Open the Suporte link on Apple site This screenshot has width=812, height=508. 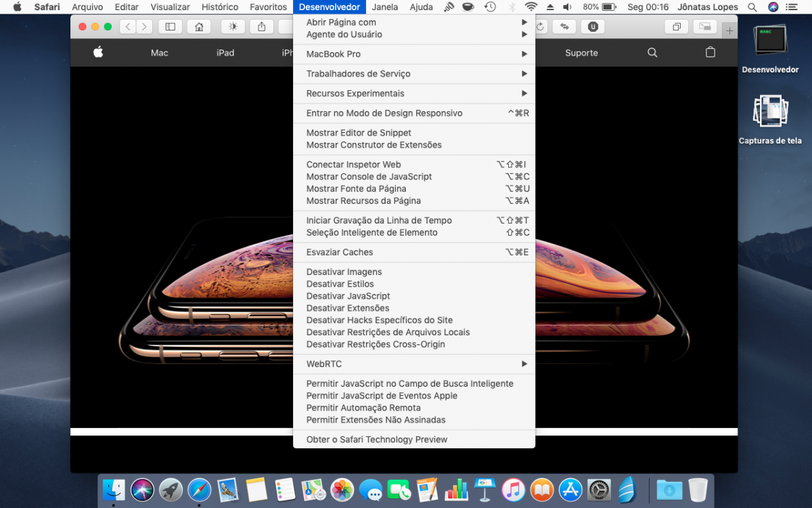point(581,53)
